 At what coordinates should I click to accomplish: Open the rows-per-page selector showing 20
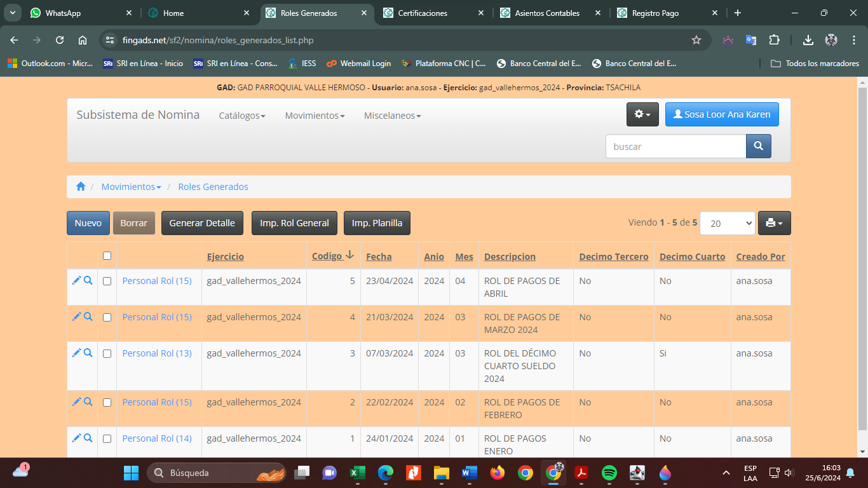point(727,223)
